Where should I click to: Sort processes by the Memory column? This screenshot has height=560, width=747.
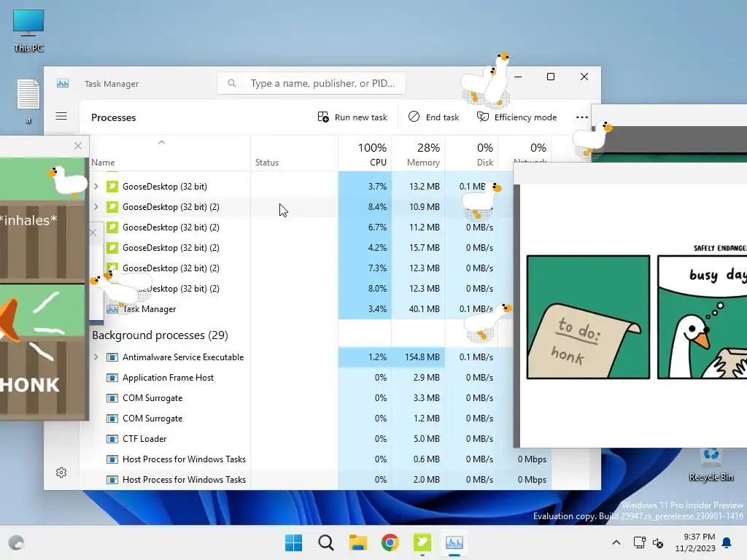click(418, 154)
